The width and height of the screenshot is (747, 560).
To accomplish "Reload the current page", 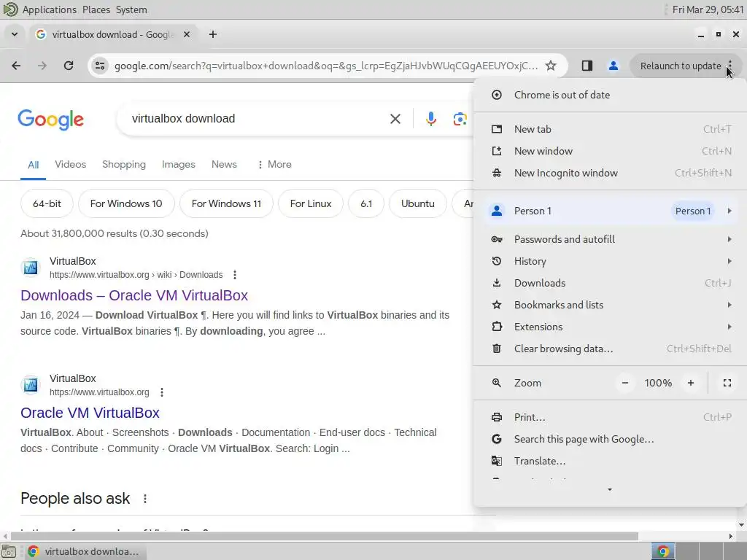I will 68,66.
